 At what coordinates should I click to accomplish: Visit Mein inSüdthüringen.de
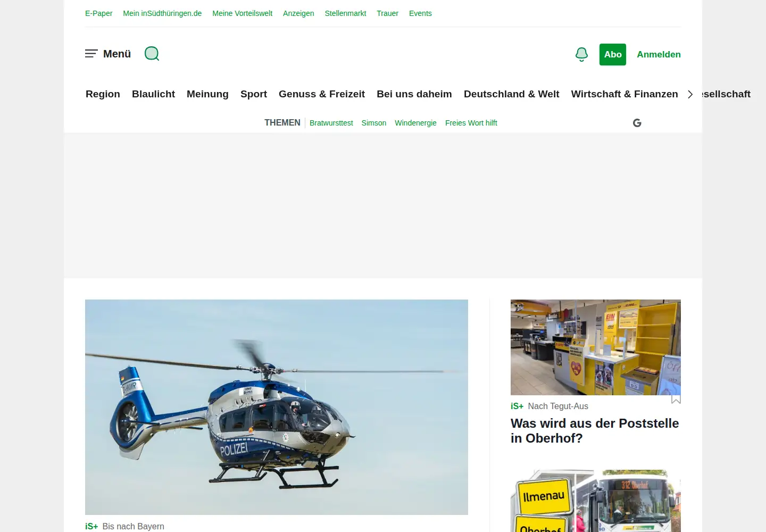162,13
